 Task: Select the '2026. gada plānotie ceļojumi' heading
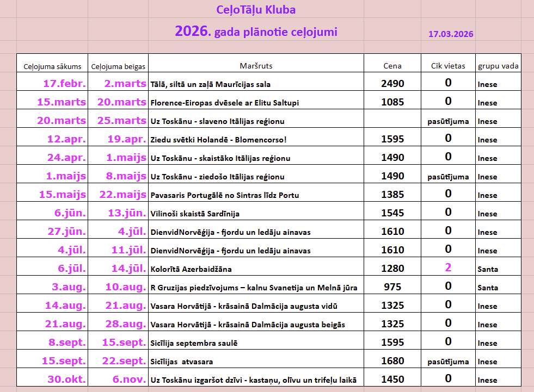click(x=256, y=32)
